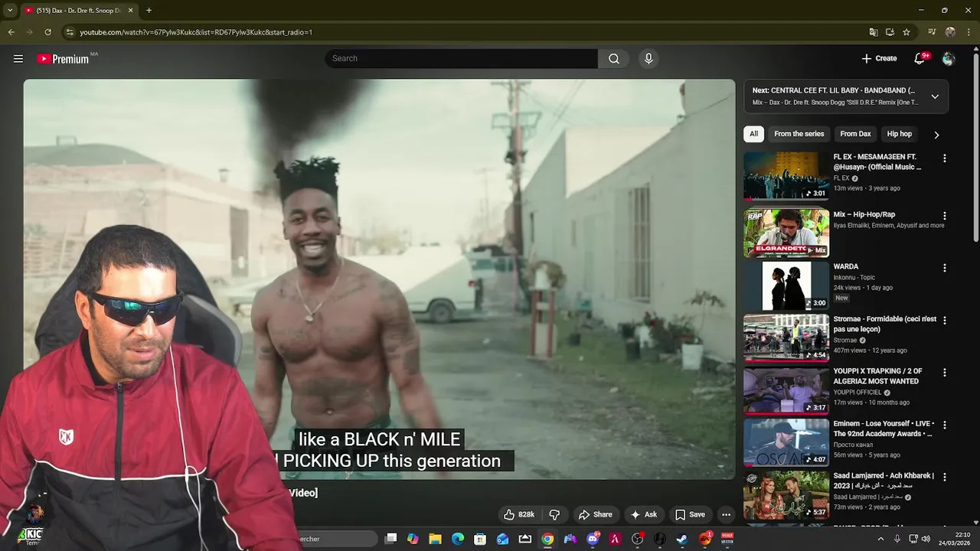Screen dimensions: 980x551
Task: Select the Hip hop chip
Action: (899, 134)
